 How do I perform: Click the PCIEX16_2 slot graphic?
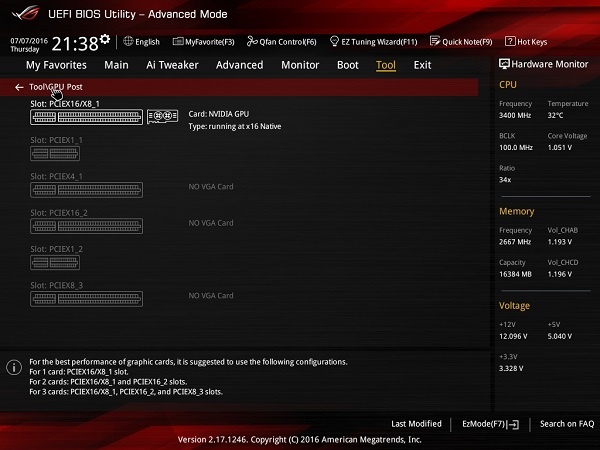pos(86,226)
